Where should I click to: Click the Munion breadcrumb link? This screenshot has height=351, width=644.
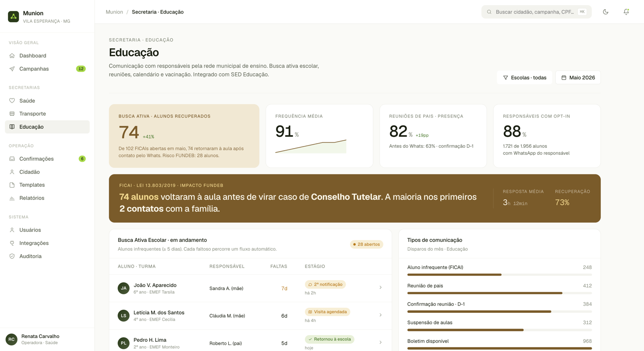point(114,12)
